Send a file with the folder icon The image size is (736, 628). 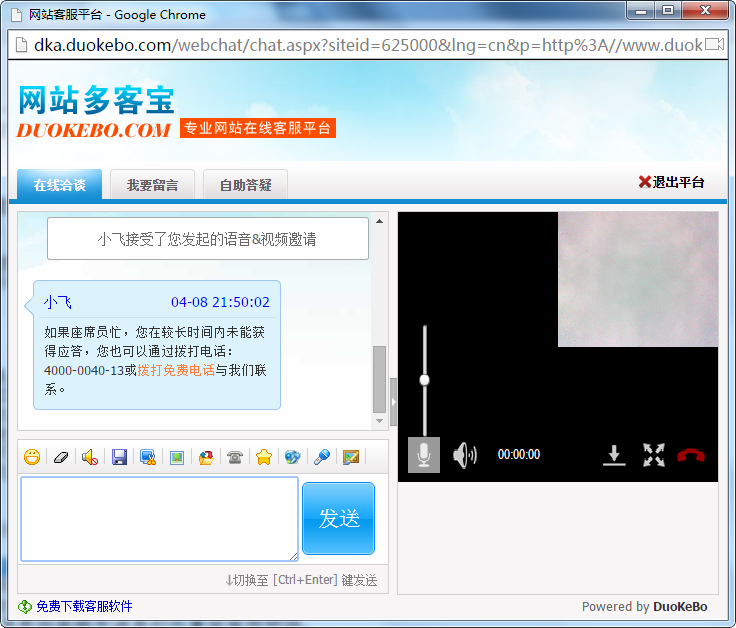click(206, 457)
